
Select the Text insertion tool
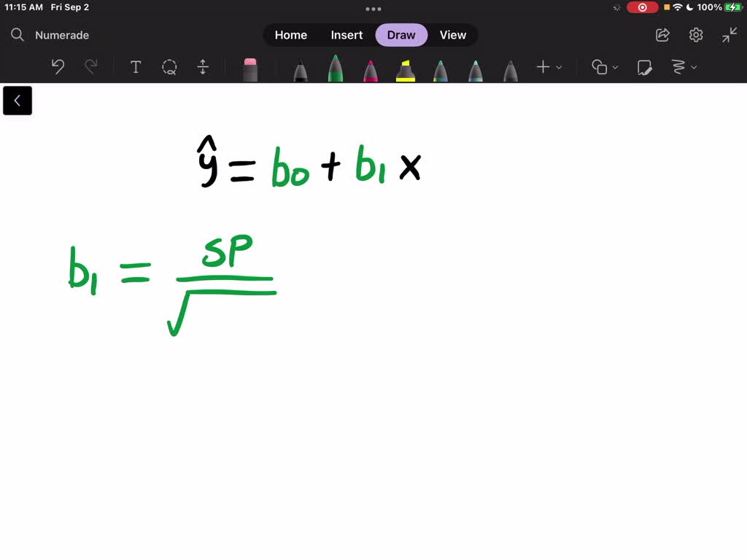(136, 67)
